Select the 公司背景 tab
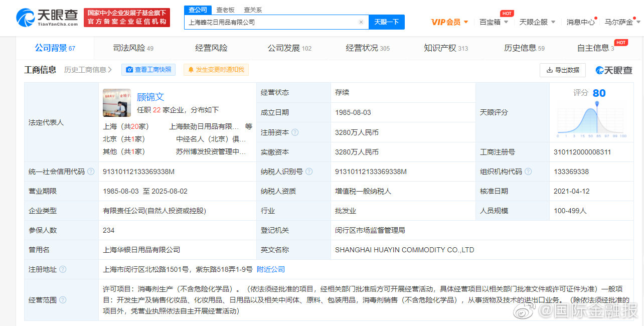 (x=55, y=48)
